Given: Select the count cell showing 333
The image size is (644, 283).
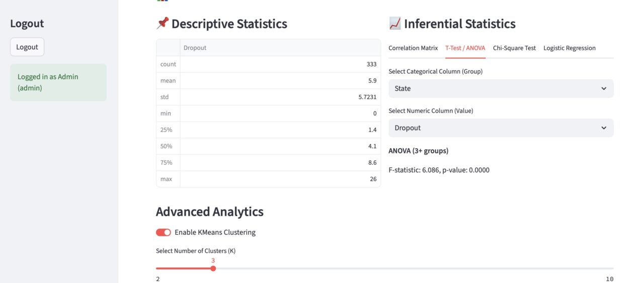Looking at the screenshot, I should coord(280,64).
